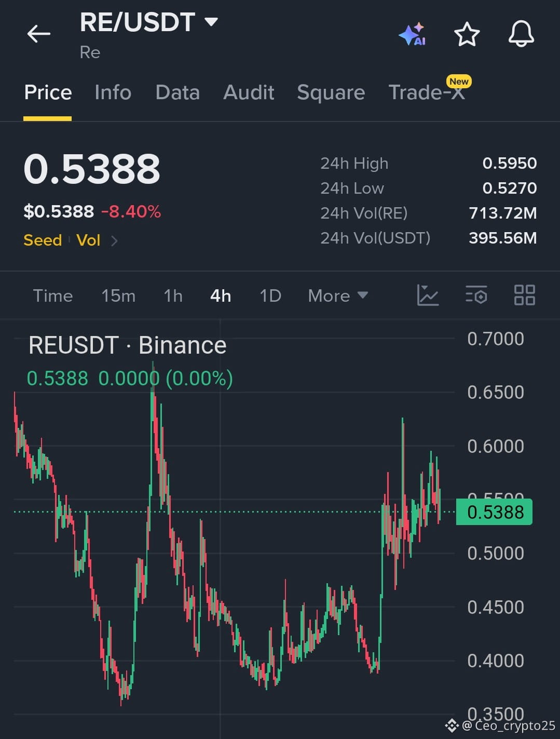Tap the 24h Vol(USDT) value 395.56M
Viewport: 560px width, 739px height.
click(503, 238)
